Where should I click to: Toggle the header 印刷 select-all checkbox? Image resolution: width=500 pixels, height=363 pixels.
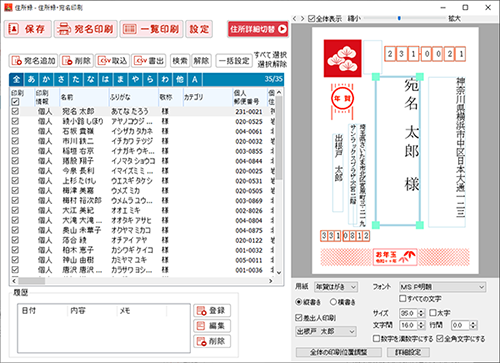[x=15, y=102]
